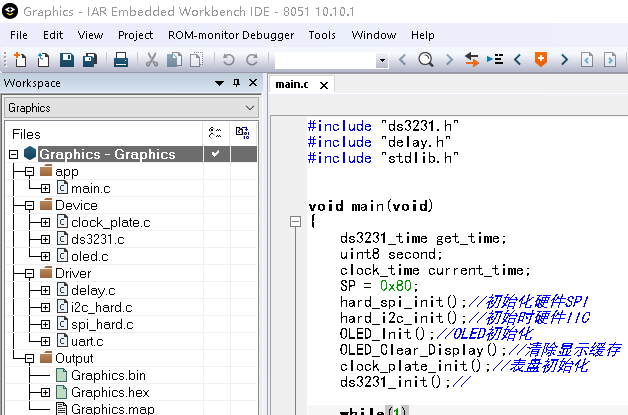The width and height of the screenshot is (628, 415).
Task: Open the Edit menu
Action: point(53,35)
